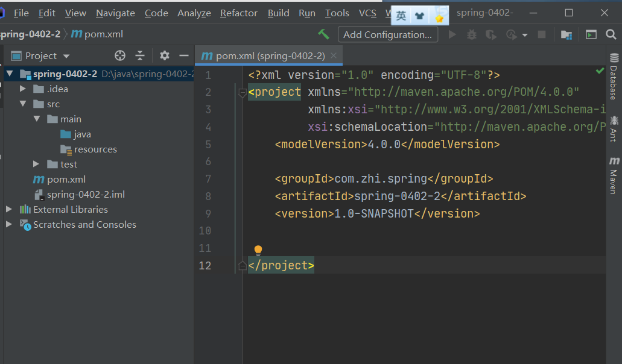Click the yellow light bulb intention icon
Image resolution: width=622 pixels, height=364 pixels.
(x=258, y=250)
